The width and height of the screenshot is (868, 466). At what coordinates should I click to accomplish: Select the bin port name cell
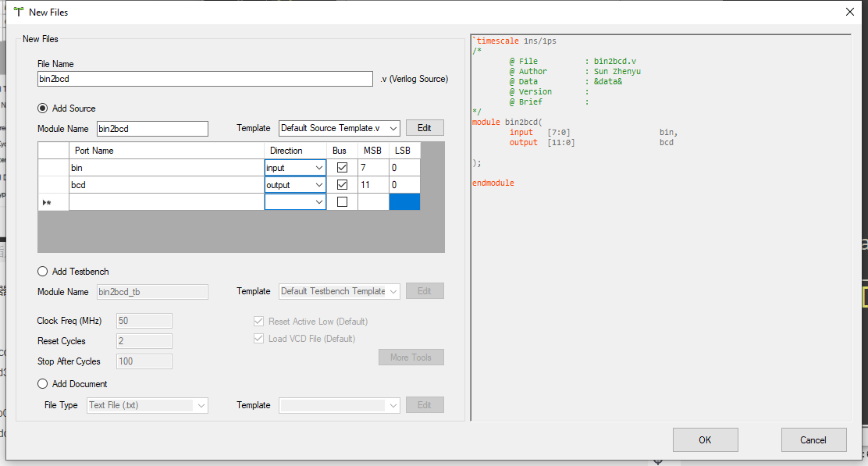point(166,168)
